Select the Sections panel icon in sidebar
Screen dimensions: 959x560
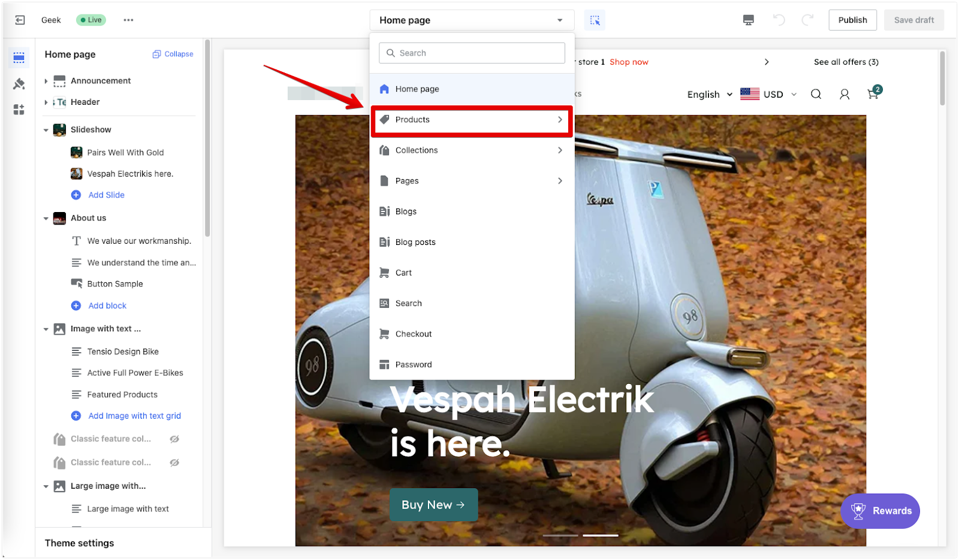19,57
